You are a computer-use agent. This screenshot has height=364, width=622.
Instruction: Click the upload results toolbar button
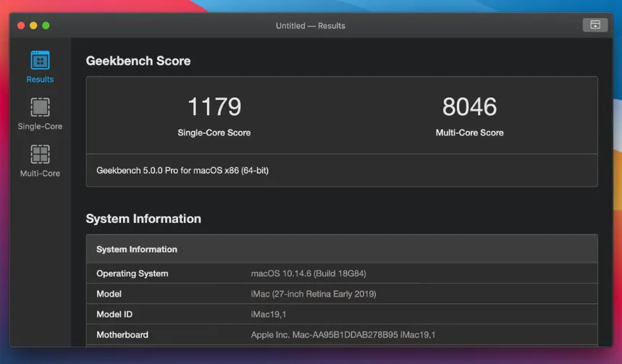595,25
